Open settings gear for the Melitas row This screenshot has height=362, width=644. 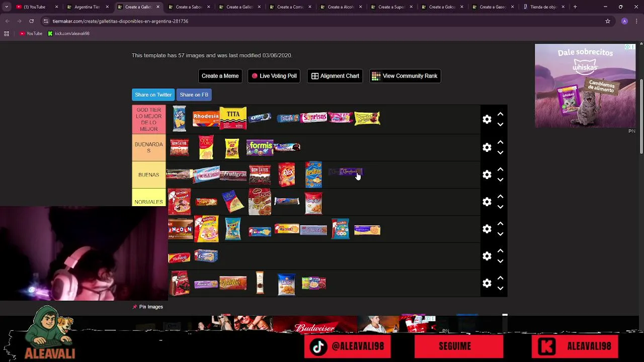(x=487, y=284)
